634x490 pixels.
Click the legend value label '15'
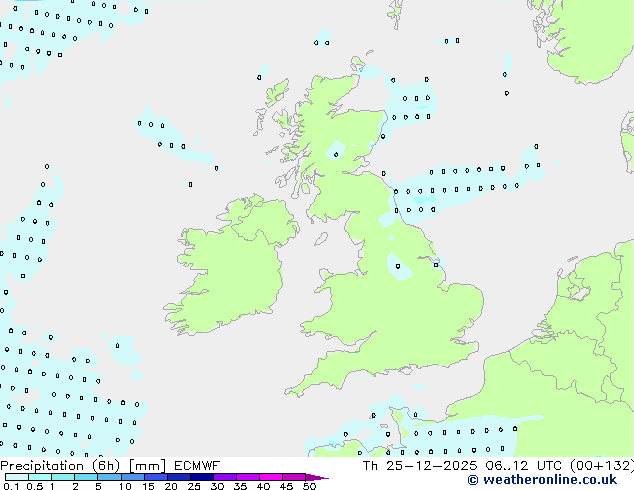click(148, 486)
